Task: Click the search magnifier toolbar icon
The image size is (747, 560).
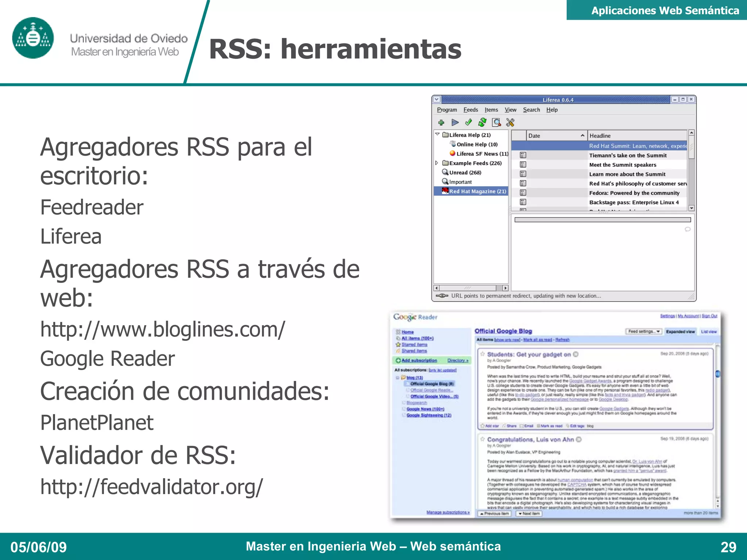Action: [496, 122]
